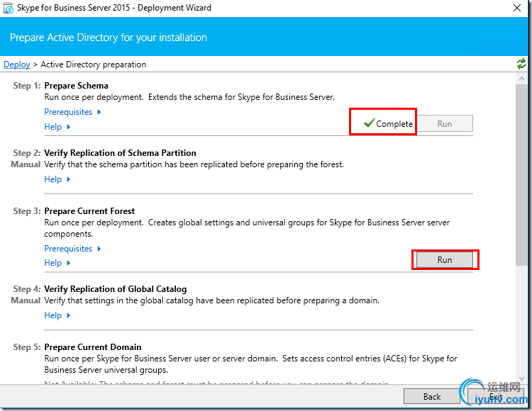Click the disabled Run button for Prepare Schema
532x411 pixels.
(x=445, y=124)
